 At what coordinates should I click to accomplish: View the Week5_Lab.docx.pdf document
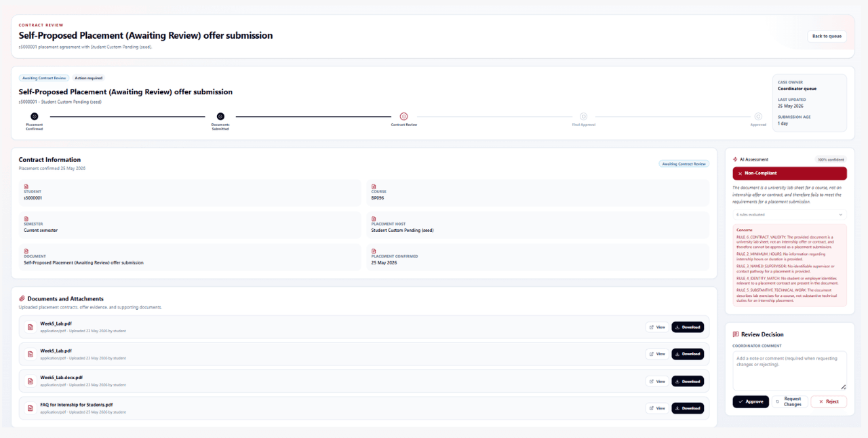pos(657,381)
